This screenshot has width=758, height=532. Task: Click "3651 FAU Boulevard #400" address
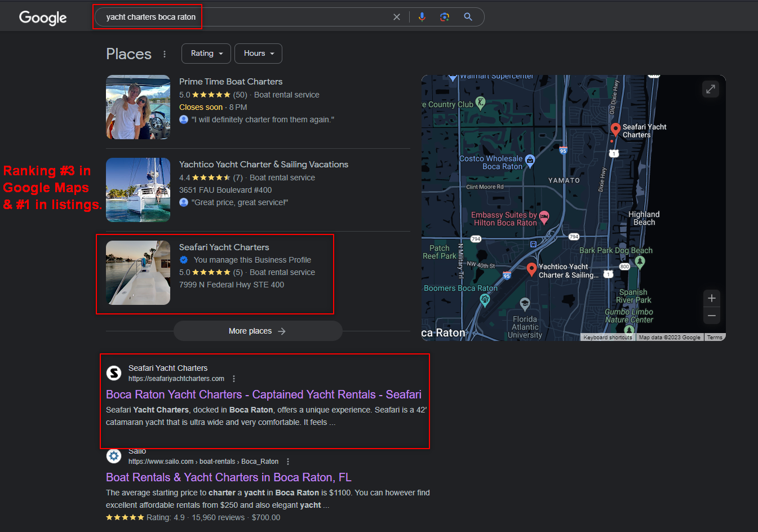click(225, 190)
